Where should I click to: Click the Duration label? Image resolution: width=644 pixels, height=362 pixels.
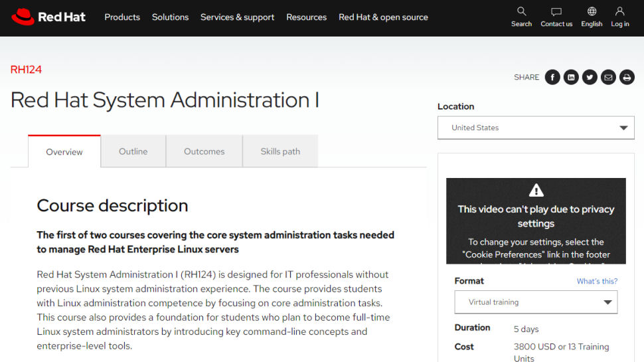click(x=472, y=327)
